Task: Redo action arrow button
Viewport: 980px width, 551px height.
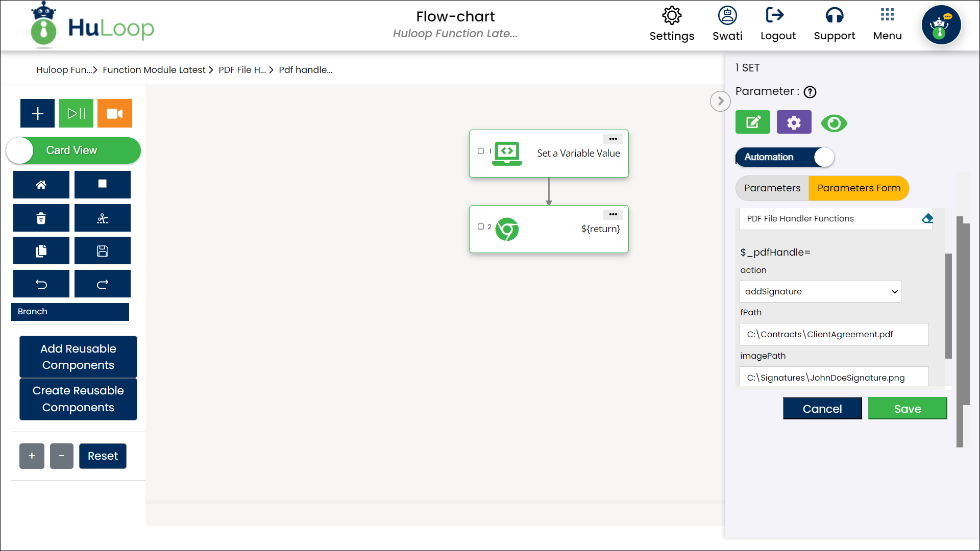Action: 103,284
